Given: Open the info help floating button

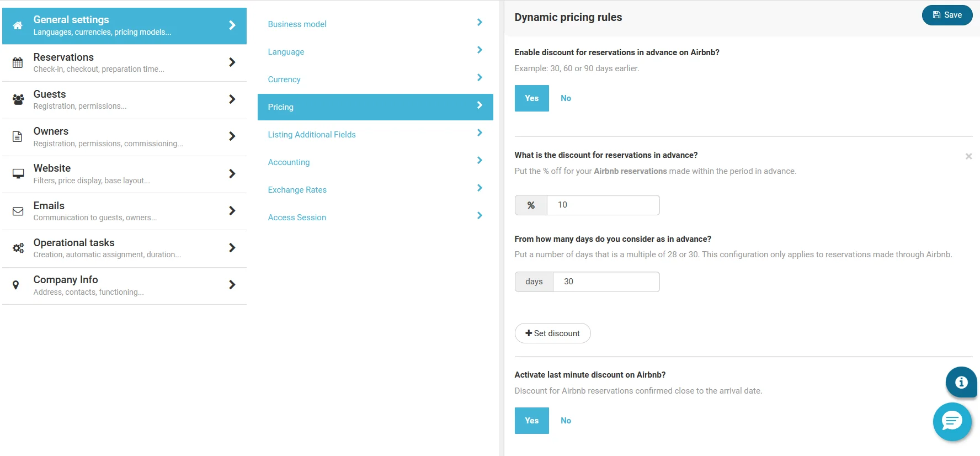Looking at the screenshot, I should point(961,382).
